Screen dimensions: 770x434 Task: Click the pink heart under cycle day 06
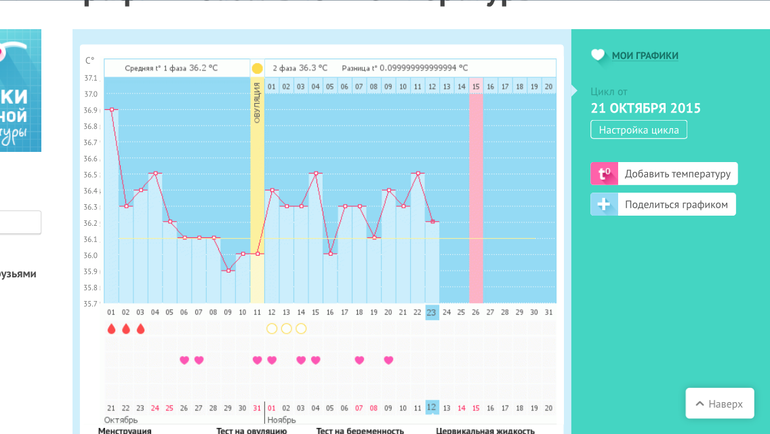tap(184, 360)
